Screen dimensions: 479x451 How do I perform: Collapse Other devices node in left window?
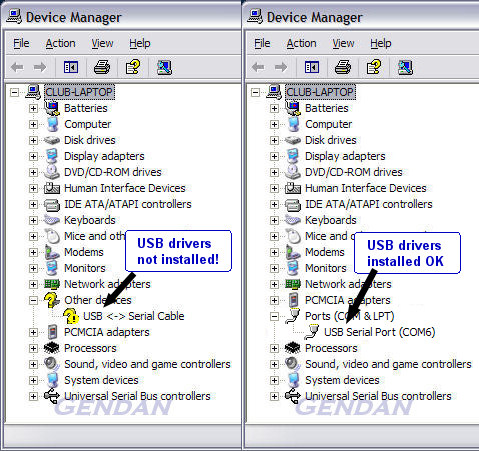pos(33,300)
